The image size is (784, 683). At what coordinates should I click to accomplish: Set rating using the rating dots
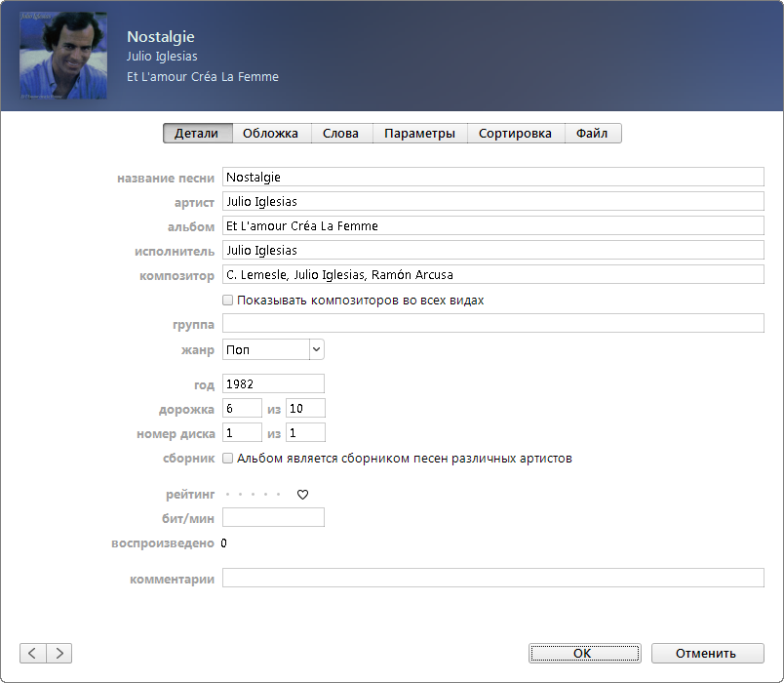253,495
